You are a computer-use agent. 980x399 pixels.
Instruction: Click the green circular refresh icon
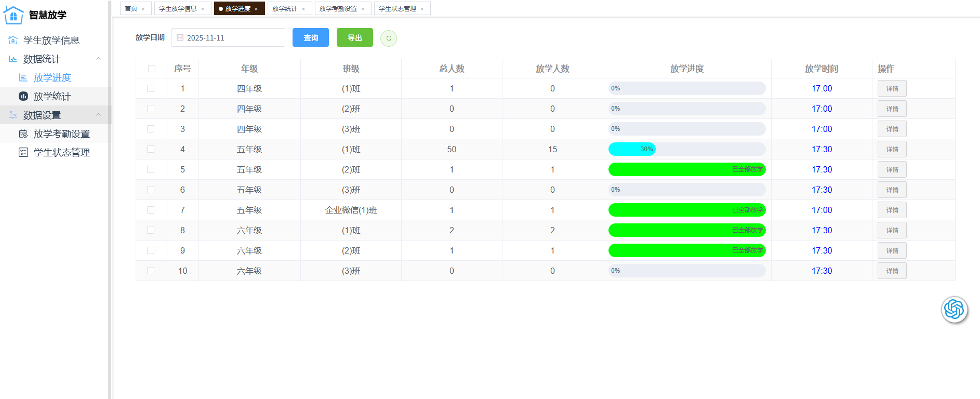coord(388,38)
